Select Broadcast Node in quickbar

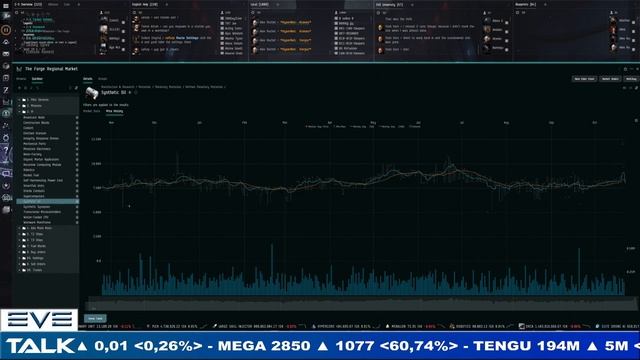pos(47,118)
